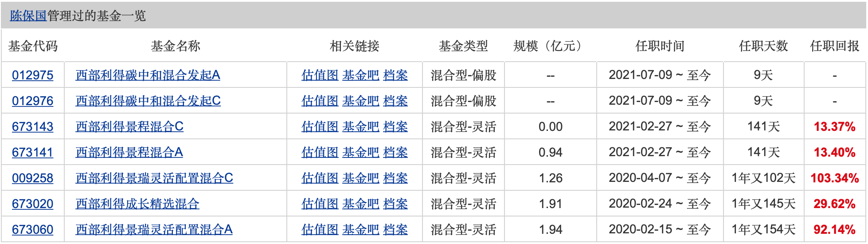The width and height of the screenshot is (868, 244).
Task: Click the 任职天数 column header
Action: pos(763,46)
